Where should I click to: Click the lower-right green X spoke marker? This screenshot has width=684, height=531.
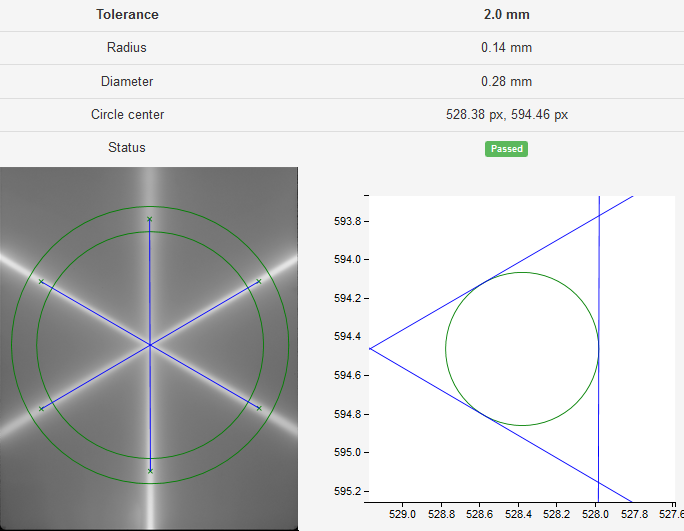[259, 408]
